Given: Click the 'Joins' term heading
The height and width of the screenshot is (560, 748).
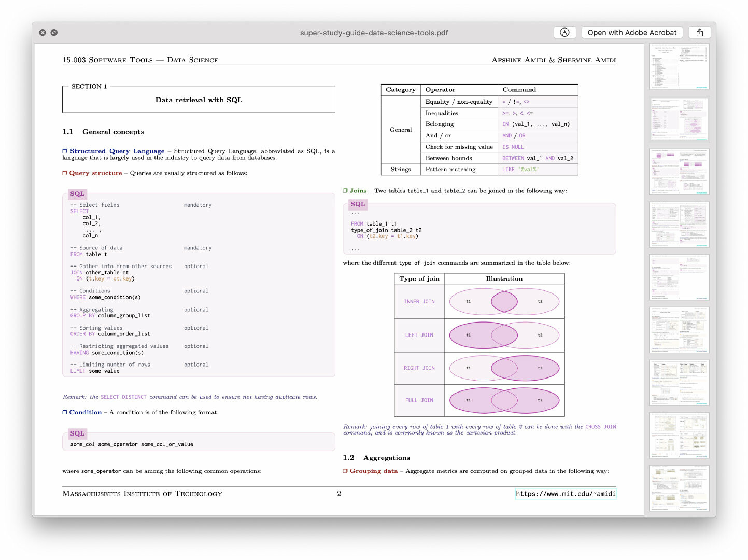Looking at the screenshot, I should pyautogui.click(x=358, y=191).
